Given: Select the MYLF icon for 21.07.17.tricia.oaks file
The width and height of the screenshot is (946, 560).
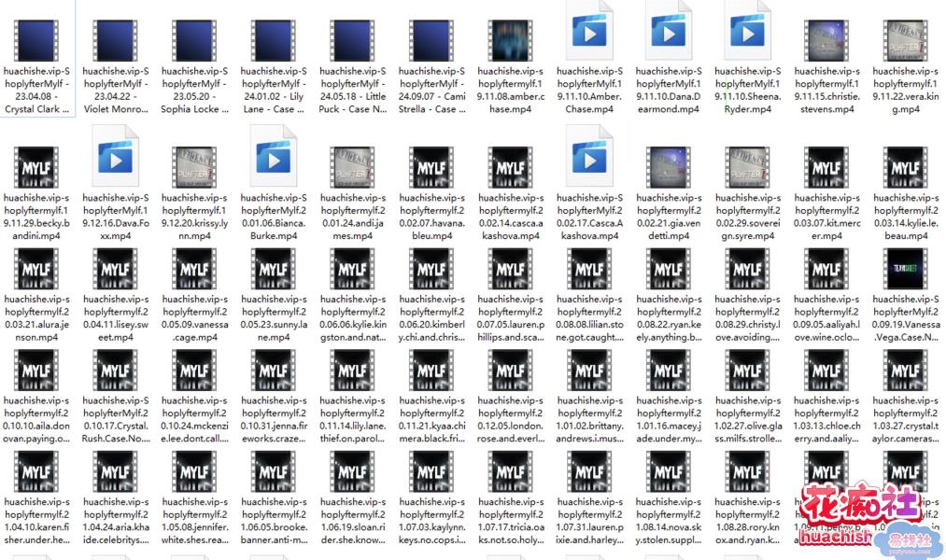Looking at the screenshot, I should pyautogui.click(x=511, y=471).
